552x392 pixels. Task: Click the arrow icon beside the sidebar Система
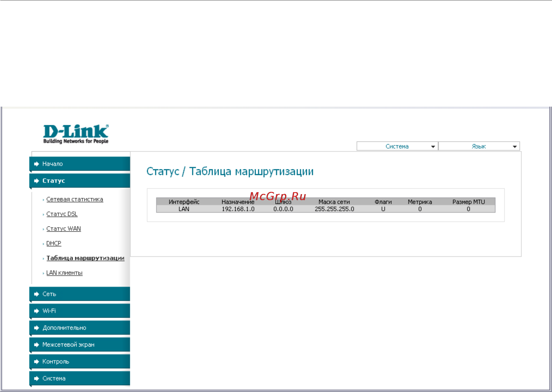click(36, 378)
